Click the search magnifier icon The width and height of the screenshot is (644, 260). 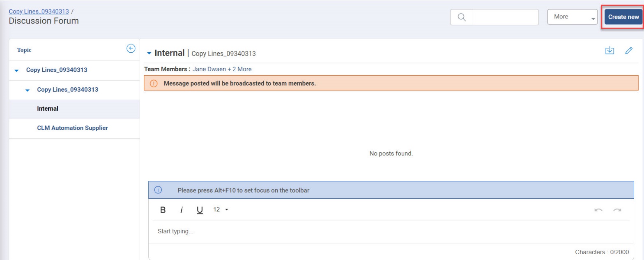click(462, 17)
